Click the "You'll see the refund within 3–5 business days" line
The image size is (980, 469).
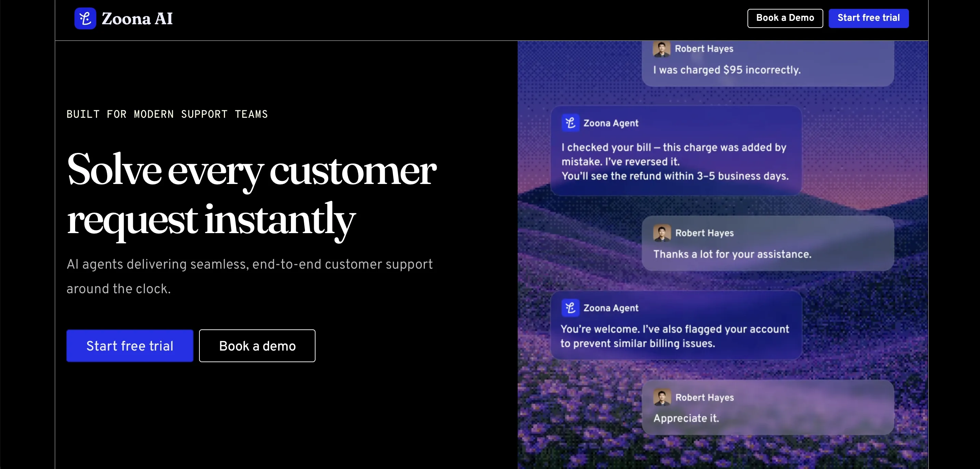[x=675, y=176]
